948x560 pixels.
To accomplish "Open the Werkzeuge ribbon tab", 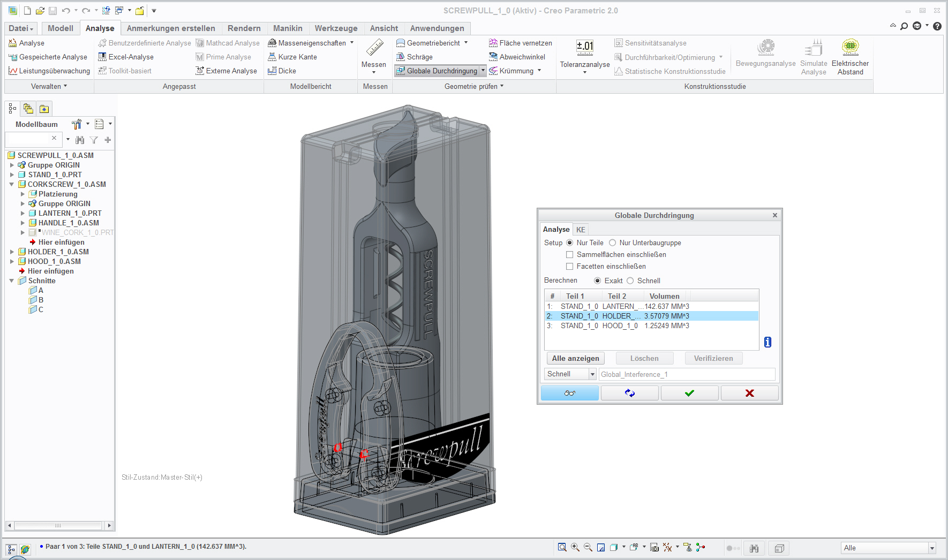I will coord(336,28).
